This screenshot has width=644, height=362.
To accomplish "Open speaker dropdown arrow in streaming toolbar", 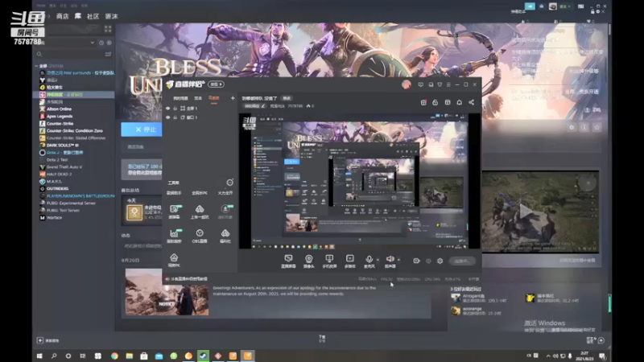I will click(398, 259).
